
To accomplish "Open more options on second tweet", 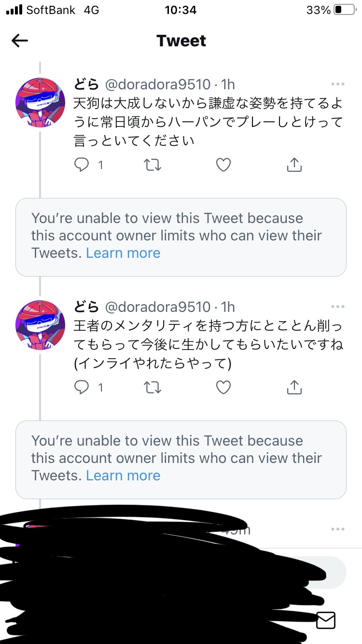I will coord(338,307).
